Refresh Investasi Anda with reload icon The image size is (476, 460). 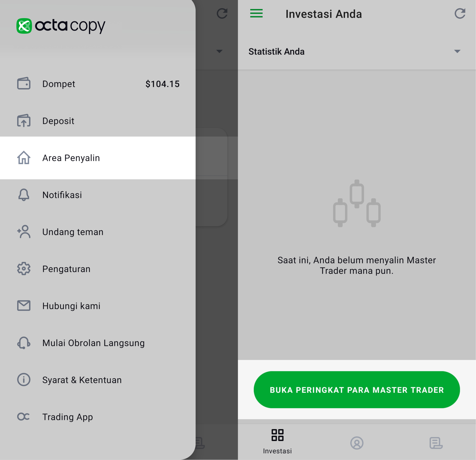[460, 13]
